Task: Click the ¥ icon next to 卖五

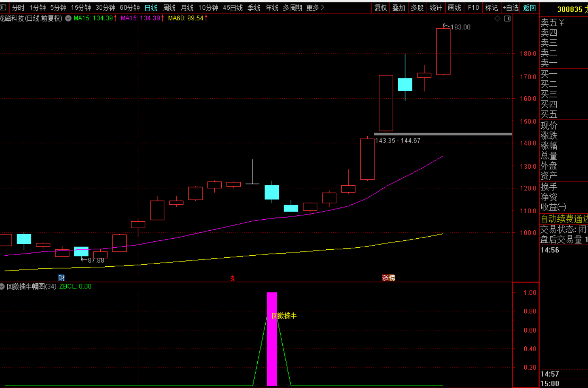Action: tap(562, 22)
